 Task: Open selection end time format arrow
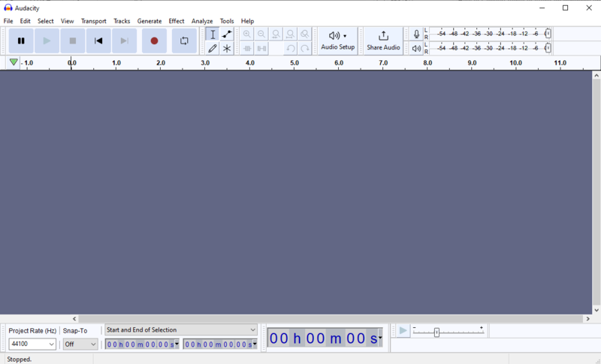(255, 344)
